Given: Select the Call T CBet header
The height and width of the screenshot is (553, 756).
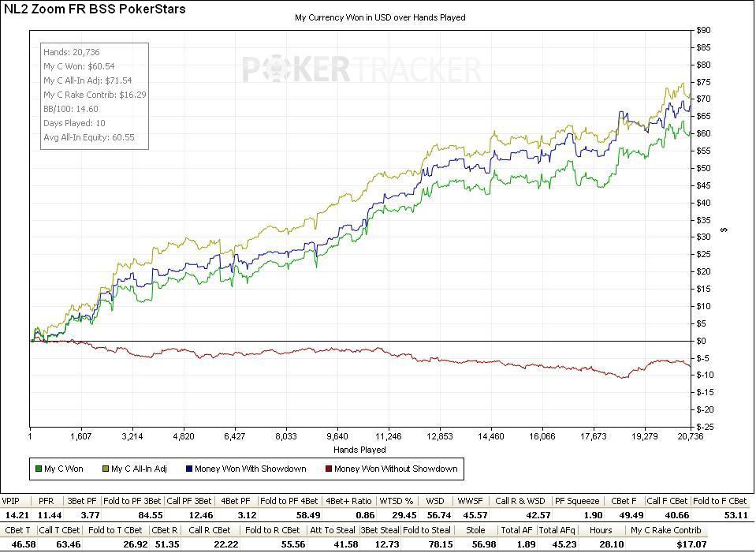Looking at the screenshot, I should [x=59, y=530].
